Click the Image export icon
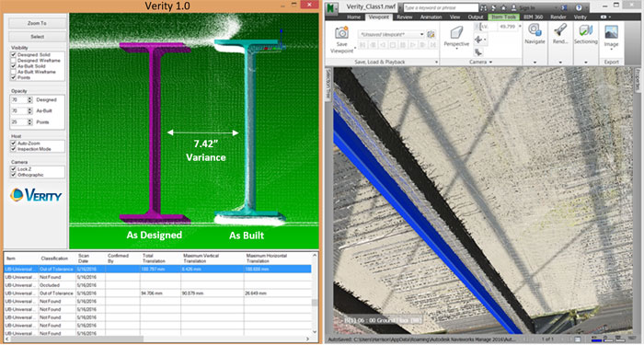 point(611,32)
